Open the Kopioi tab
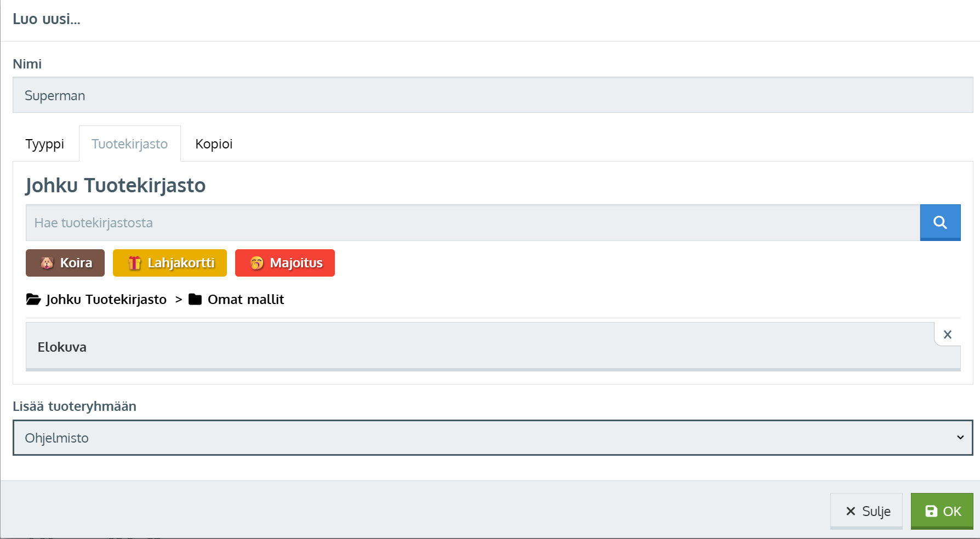Screen dimensions: 980x539 click(214, 144)
